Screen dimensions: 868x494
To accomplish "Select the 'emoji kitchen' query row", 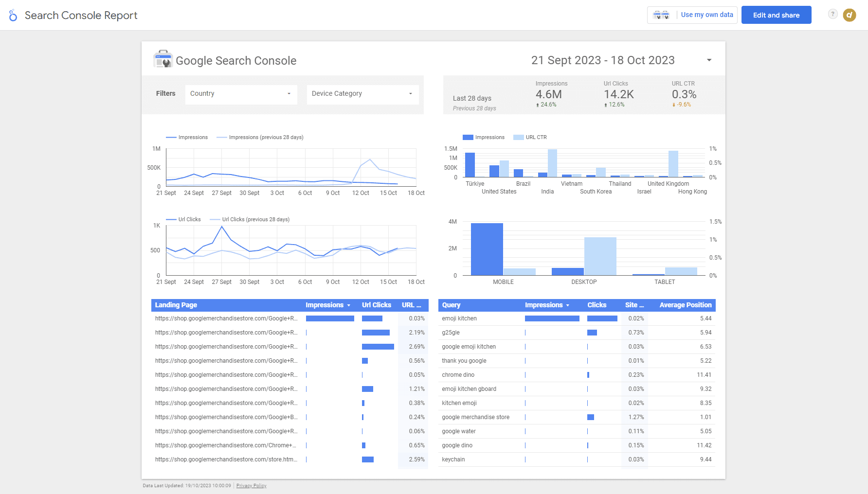I will click(x=577, y=318).
